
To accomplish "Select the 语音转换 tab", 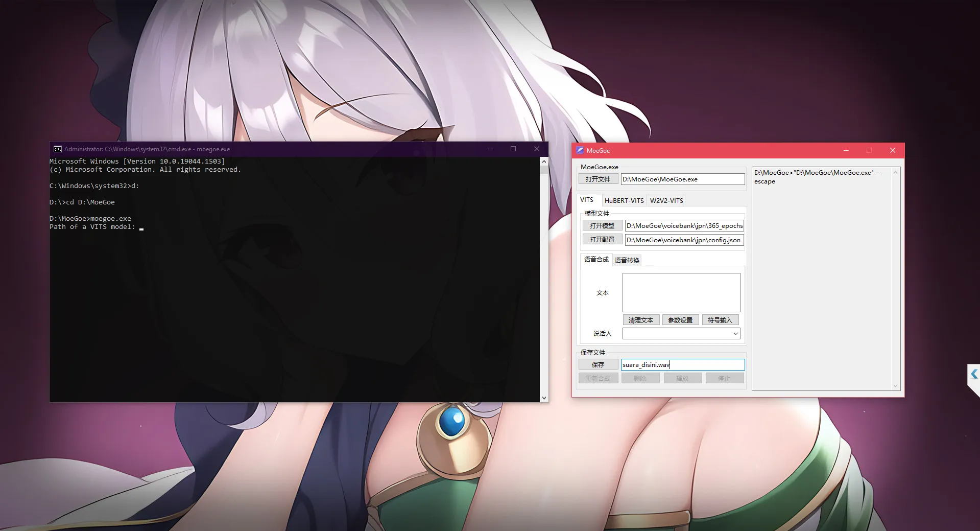I will click(x=627, y=260).
